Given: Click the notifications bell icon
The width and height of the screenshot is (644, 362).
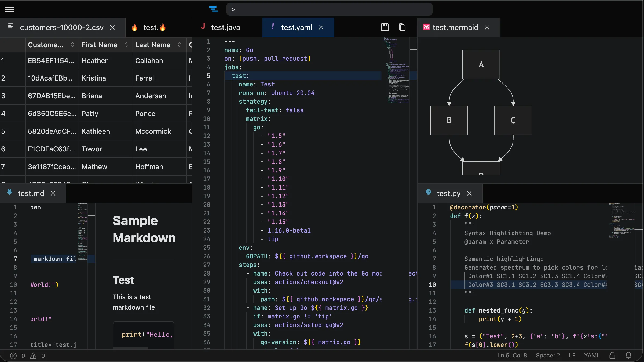Looking at the screenshot, I should 628,355.
